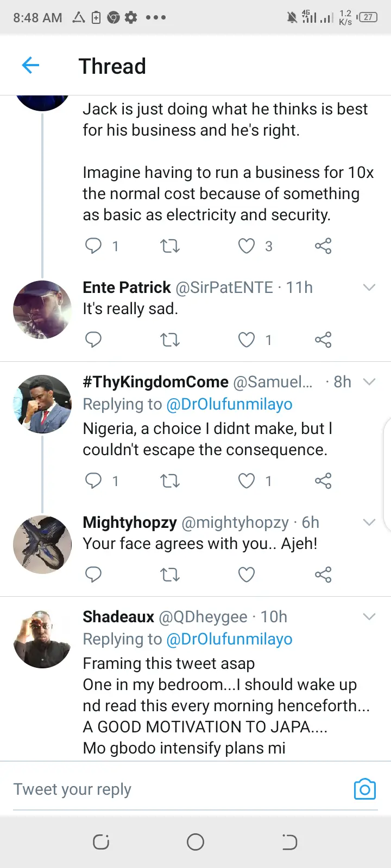The width and height of the screenshot is (391, 868).
Task: Share the #ThyKingdomCome tweet
Action: tap(323, 481)
